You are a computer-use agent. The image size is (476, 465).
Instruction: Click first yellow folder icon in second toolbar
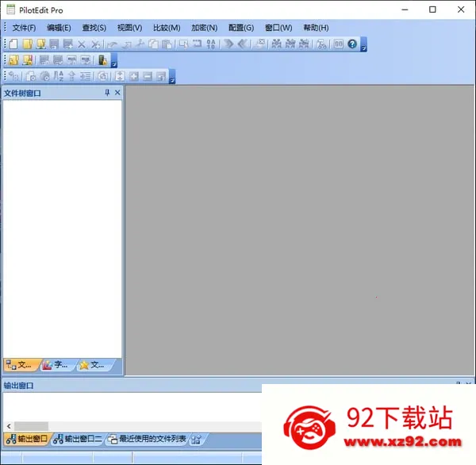pos(13,60)
